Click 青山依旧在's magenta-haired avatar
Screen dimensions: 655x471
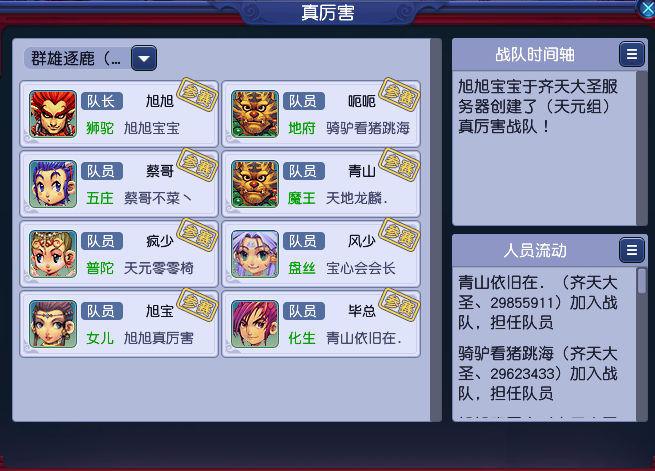click(255, 324)
